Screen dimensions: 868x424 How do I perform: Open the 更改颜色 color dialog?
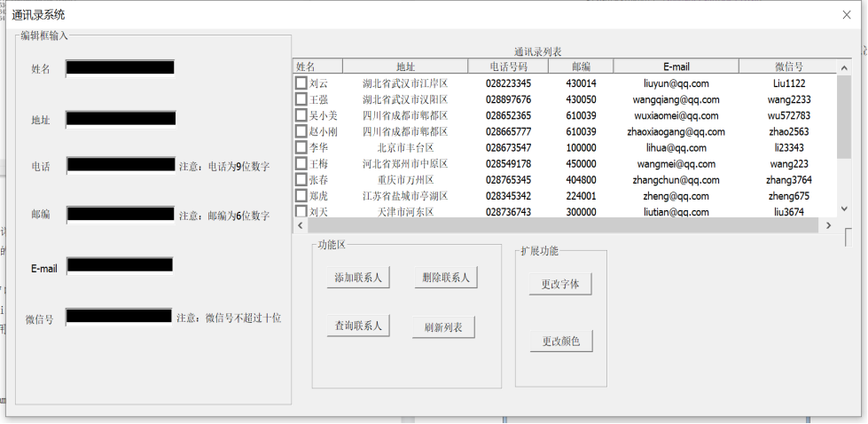(x=560, y=341)
